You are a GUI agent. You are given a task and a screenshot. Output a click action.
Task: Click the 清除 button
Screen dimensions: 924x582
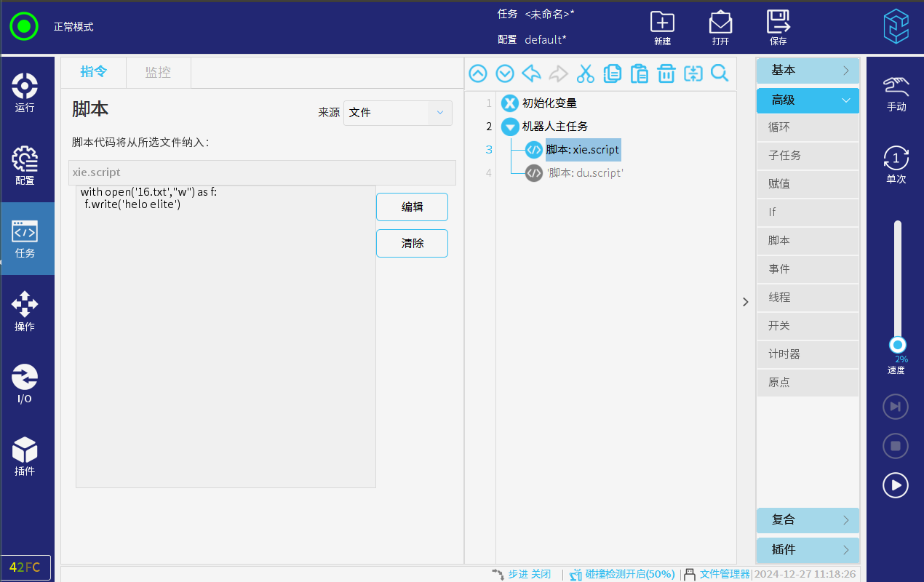point(412,243)
